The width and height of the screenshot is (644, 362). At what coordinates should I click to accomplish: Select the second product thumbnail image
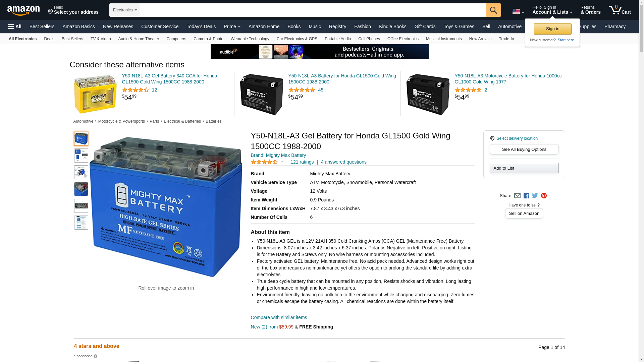81,156
